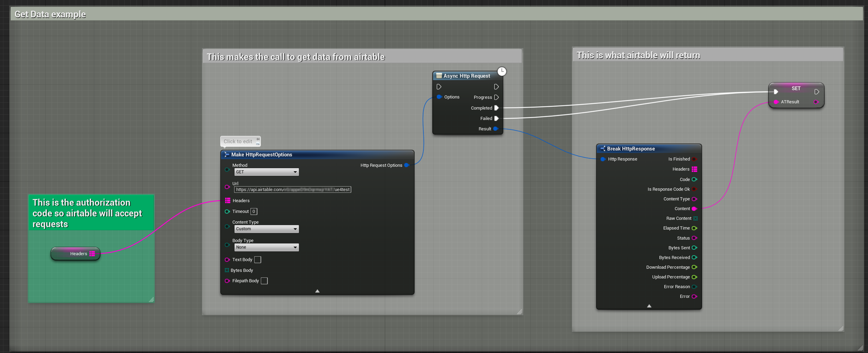Click the Content output pin on Break HttpResponse

(x=694, y=208)
